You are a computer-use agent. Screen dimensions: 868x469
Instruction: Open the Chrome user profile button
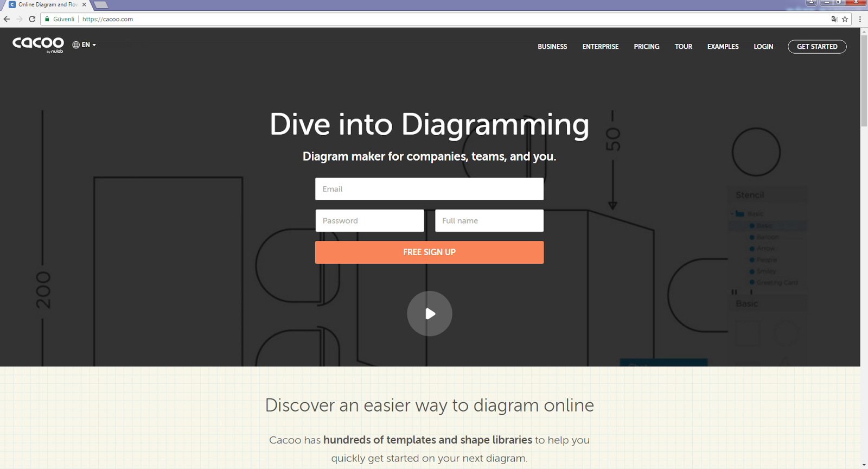click(x=812, y=3)
